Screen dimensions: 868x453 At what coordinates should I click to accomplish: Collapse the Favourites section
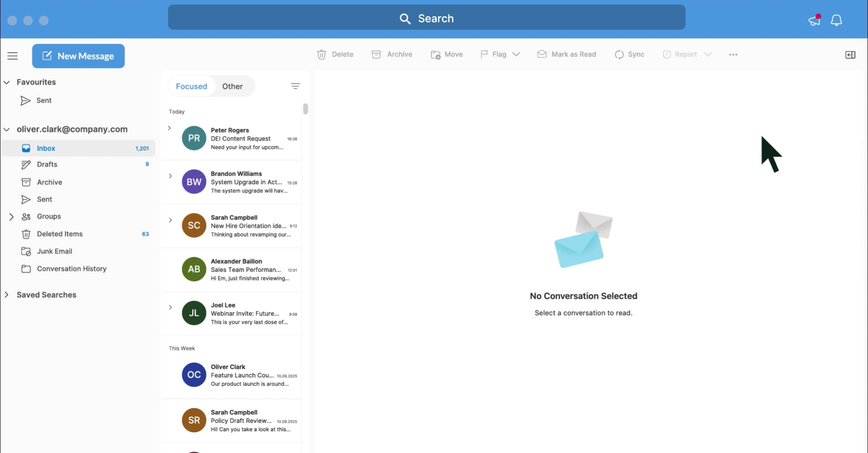[7, 82]
